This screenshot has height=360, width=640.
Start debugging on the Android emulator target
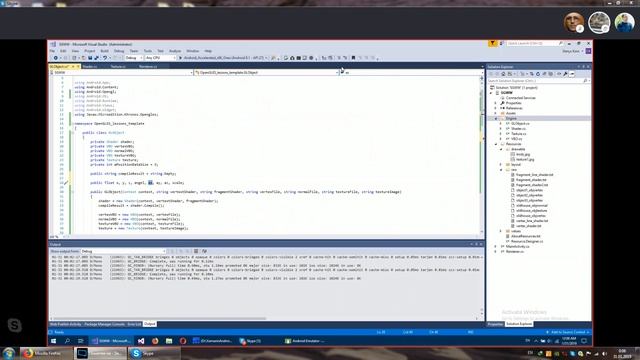pos(223,58)
